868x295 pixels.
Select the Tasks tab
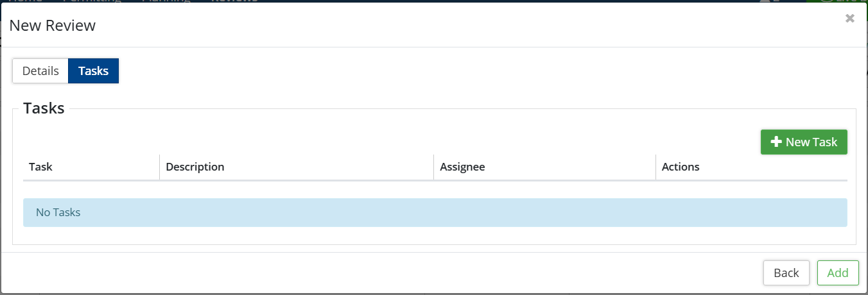tap(93, 71)
